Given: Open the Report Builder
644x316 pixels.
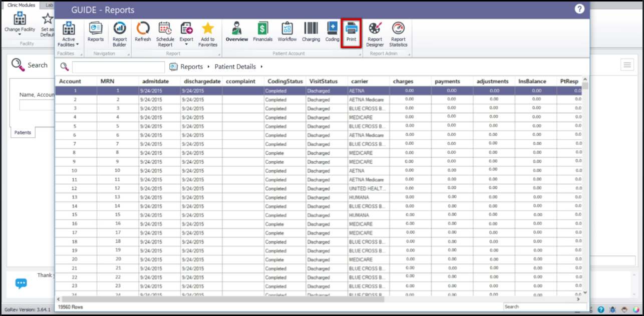Looking at the screenshot, I should [120, 34].
